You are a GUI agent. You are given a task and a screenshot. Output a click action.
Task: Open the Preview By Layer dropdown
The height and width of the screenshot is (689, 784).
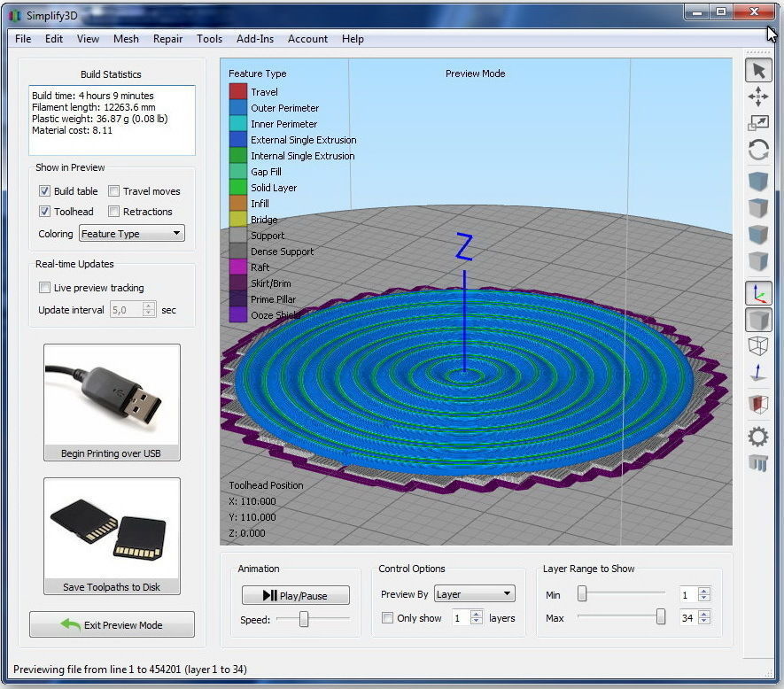pos(475,594)
